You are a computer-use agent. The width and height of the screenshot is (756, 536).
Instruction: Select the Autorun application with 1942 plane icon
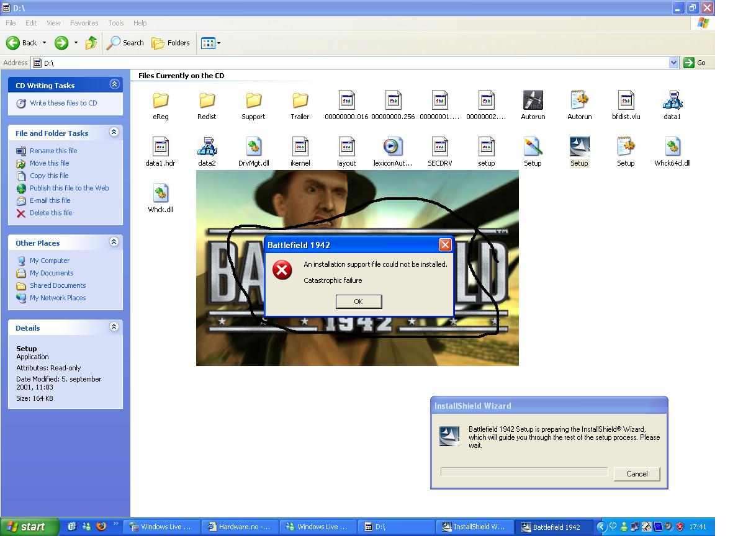tap(533, 100)
